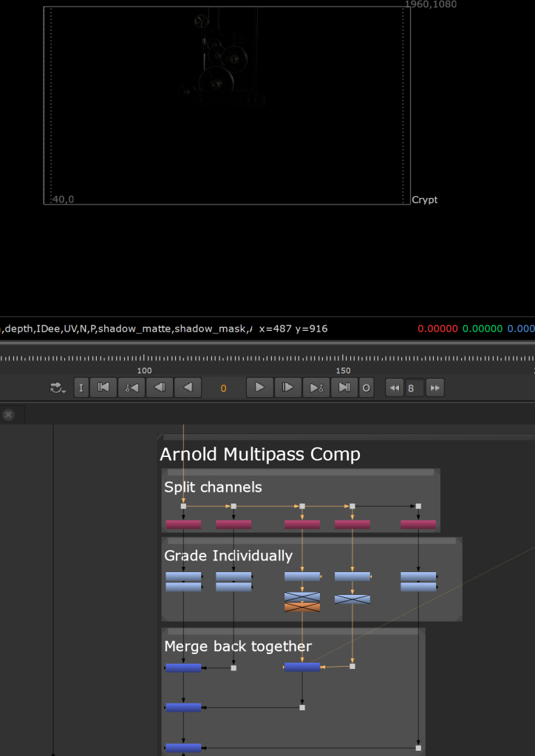Select the rightmost magenta Shuffle node
535x756 pixels.
coord(418,525)
